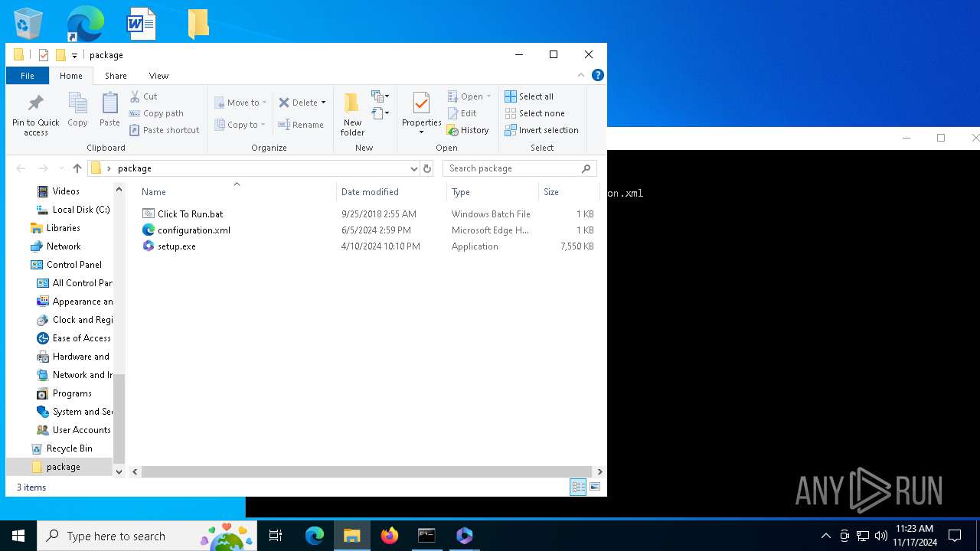
Task: Open Explorer Help question mark icon
Action: [598, 75]
